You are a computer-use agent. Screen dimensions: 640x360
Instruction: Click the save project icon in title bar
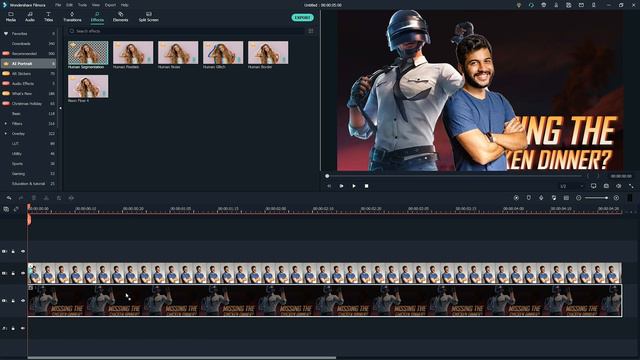click(569, 5)
